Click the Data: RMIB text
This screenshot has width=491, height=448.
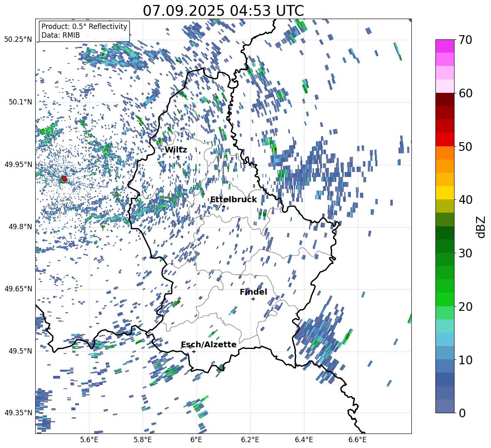pyautogui.click(x=61, y=35)
